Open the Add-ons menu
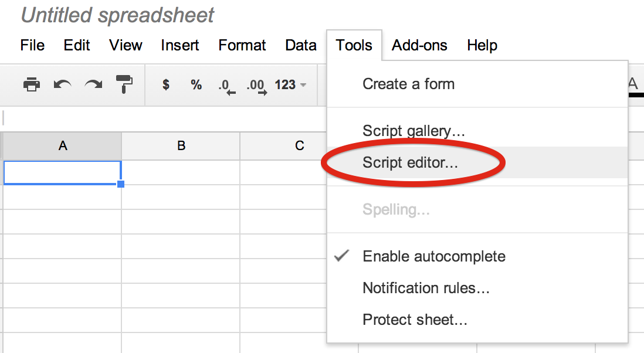This screenshot has height=353, width=644. point(419,45)
